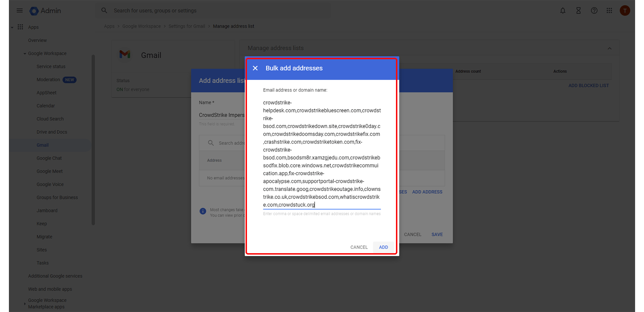Click CANCEL in Add address list dialog
644x312 pixels.
coord(413,235)
